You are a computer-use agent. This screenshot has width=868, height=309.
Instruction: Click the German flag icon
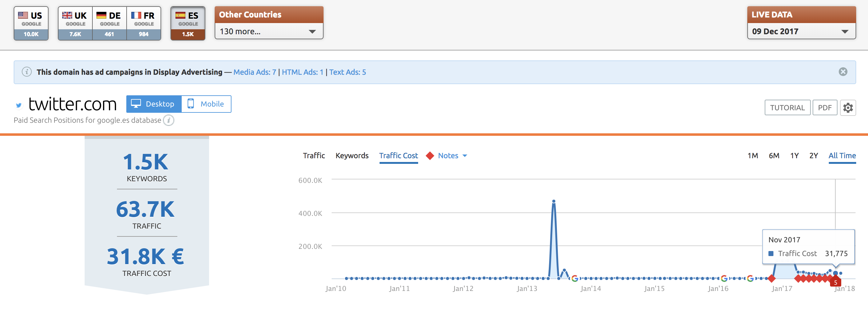tap(101, 15)
